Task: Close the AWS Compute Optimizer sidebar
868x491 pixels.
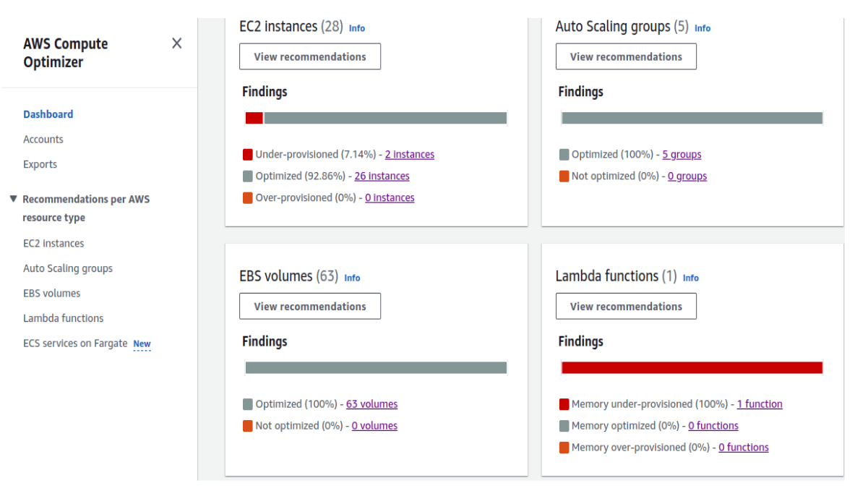Action: point(176,43)
